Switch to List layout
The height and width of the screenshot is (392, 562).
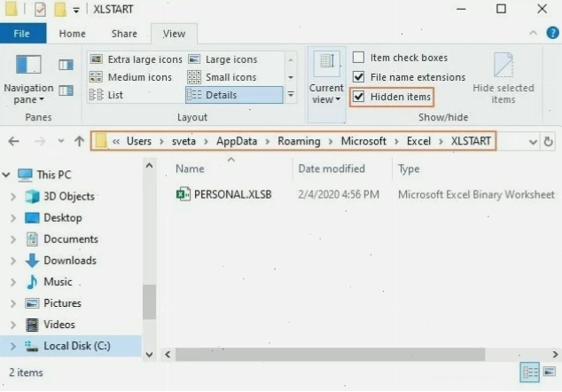[106, 95]
